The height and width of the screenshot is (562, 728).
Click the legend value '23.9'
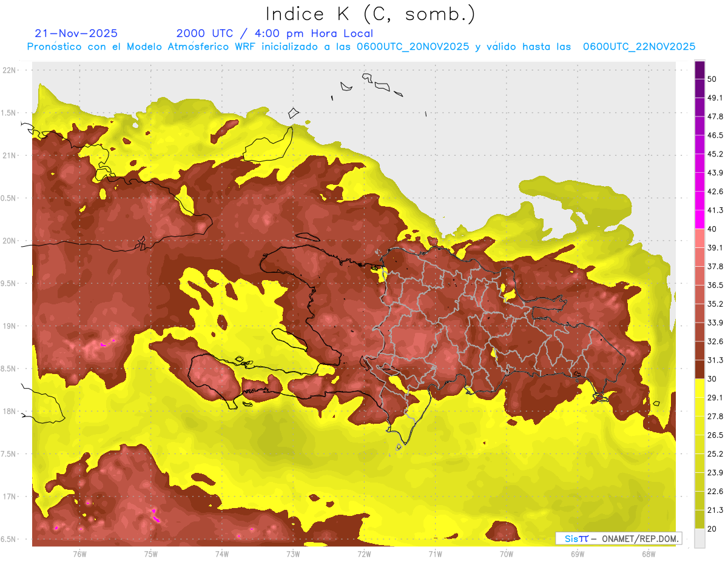click(x=715, y=473)
